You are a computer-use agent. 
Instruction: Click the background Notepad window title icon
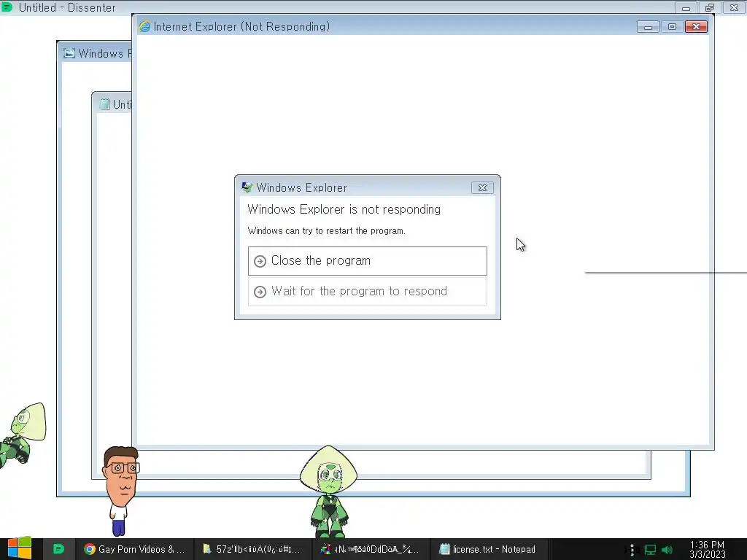pyautogui.click(x=104, y=104)
